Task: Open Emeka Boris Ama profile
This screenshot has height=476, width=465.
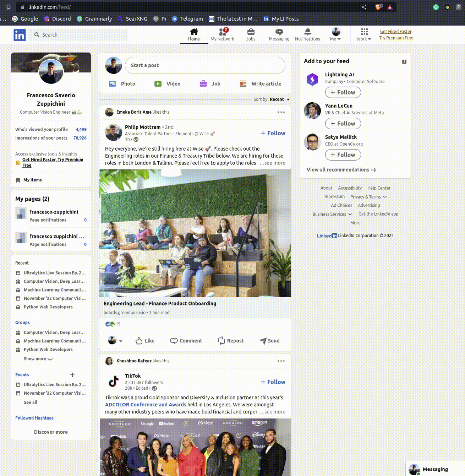Action: (x=134, y=112)
